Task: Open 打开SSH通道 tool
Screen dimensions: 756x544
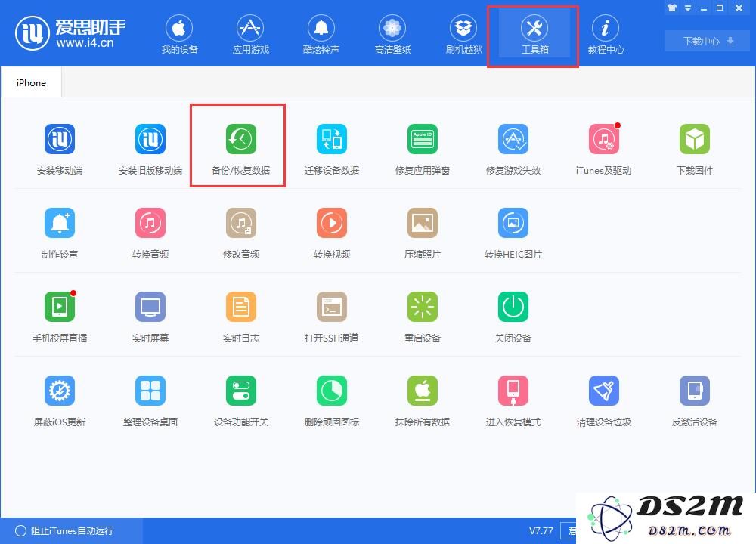Action: 332,317
